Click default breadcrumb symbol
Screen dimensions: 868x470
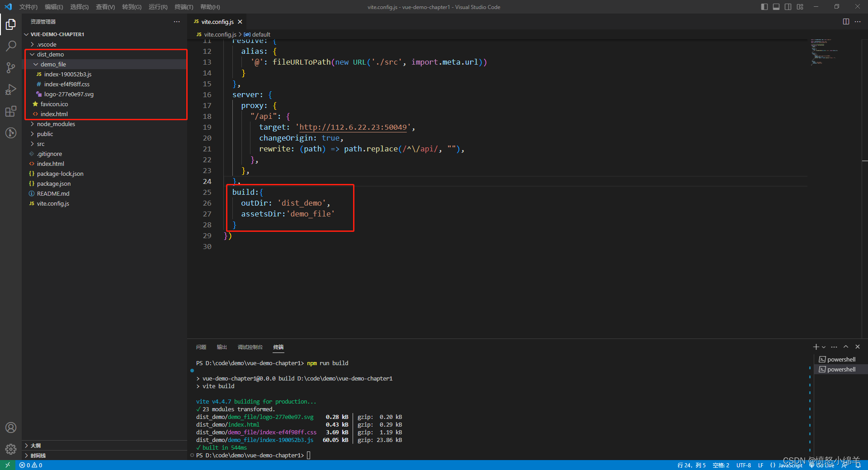point(257,34)
